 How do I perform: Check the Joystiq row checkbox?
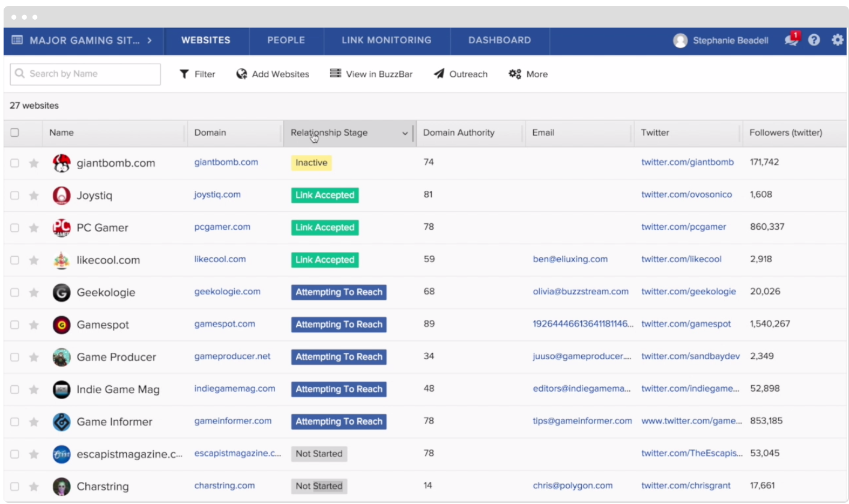(14, 196)
